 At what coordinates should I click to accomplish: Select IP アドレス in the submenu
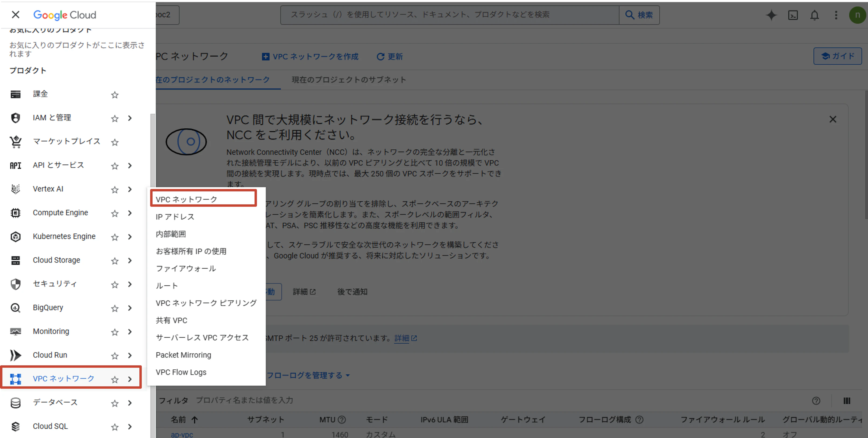206,216
